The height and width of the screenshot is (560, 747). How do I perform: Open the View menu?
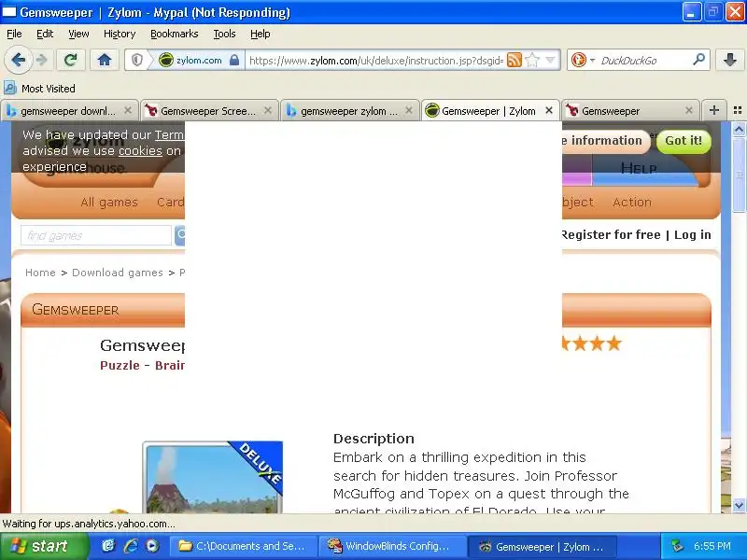[78, 34]
